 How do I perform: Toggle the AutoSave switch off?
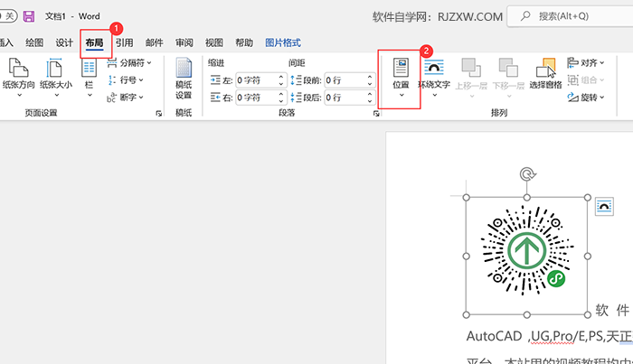(x=8, y=16)
